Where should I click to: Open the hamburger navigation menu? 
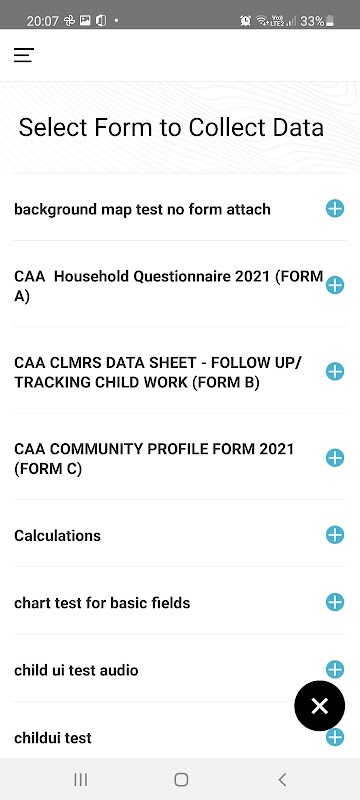pos(23,55)
